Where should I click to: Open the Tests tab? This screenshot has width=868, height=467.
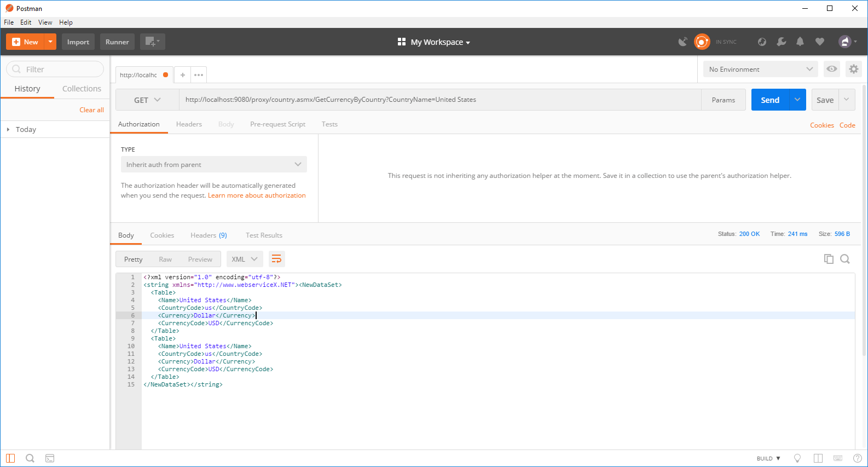(x=329, y=124)
